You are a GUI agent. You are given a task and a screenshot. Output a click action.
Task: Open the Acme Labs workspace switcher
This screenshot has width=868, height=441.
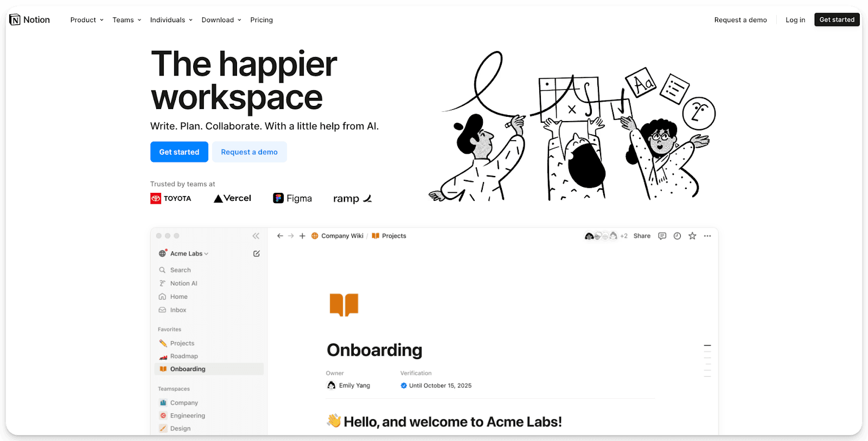pos(186,254)
